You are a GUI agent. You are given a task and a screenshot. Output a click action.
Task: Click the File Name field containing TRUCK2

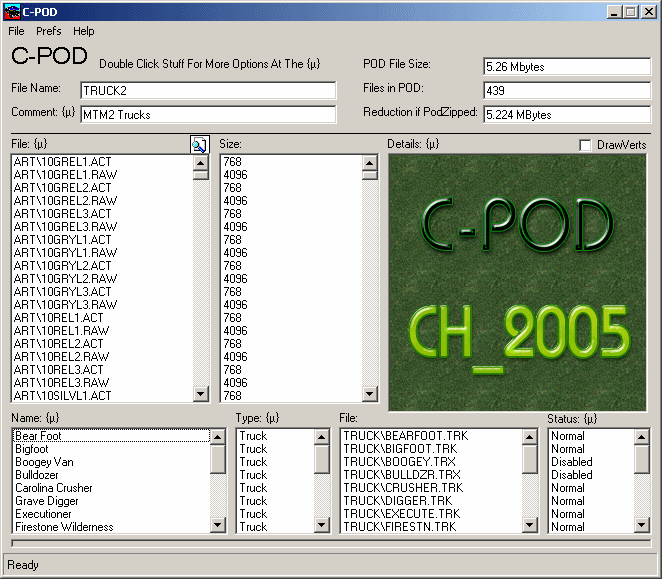[207, 90]
